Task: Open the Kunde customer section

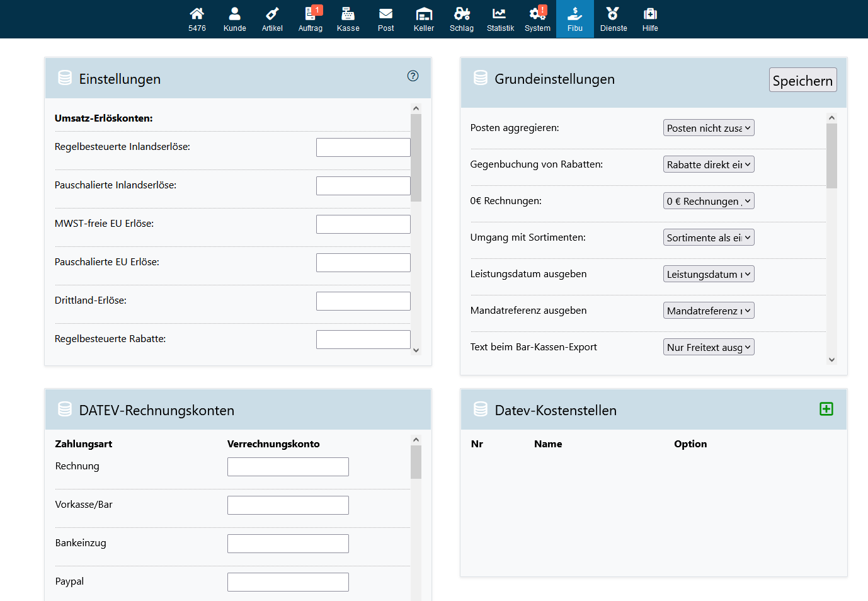Action: [234, 19]
